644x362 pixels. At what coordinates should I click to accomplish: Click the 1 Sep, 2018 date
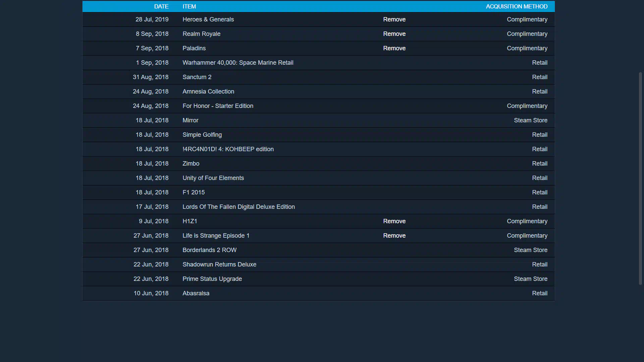152,63
